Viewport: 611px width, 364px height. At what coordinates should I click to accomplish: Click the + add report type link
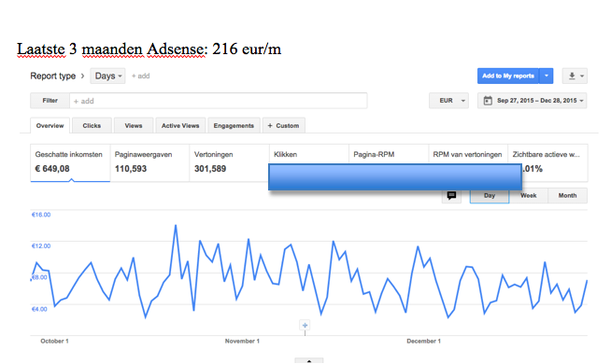click(141, 76)
